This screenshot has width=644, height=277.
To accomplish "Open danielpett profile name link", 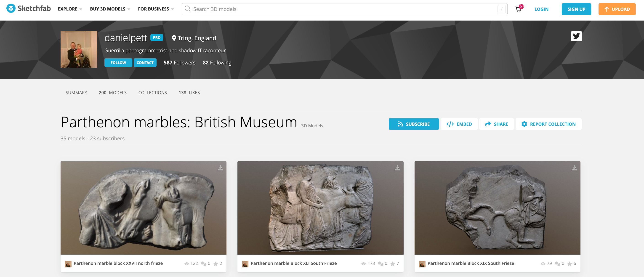I will (126, 37).
